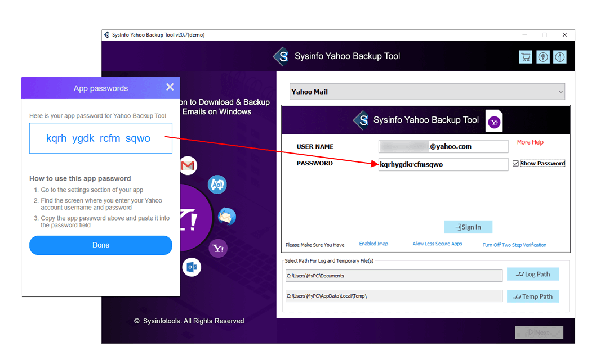Viewport: 596px width, 364px height.
Task: Click Done in App passwords dialog
Action: (101, 245)
